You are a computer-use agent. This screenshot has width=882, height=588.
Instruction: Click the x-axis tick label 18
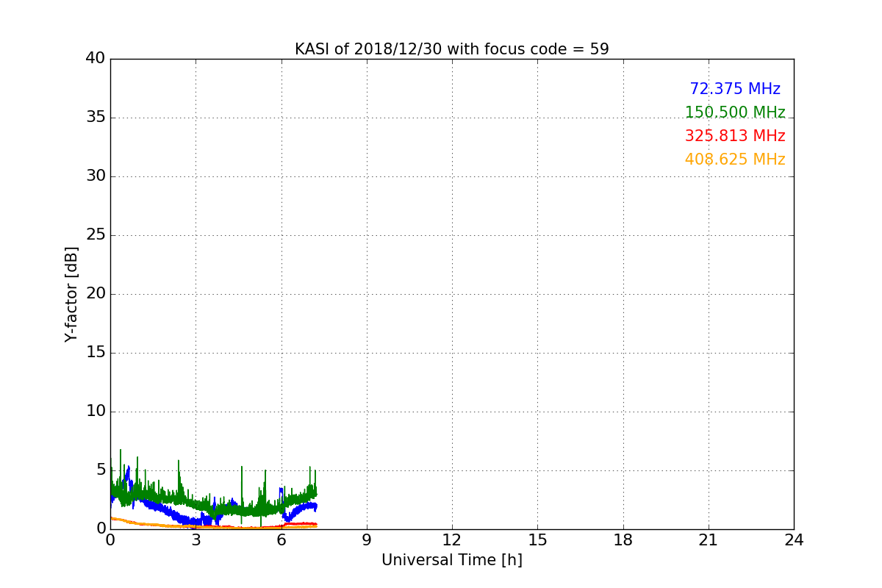pos(623,540)
